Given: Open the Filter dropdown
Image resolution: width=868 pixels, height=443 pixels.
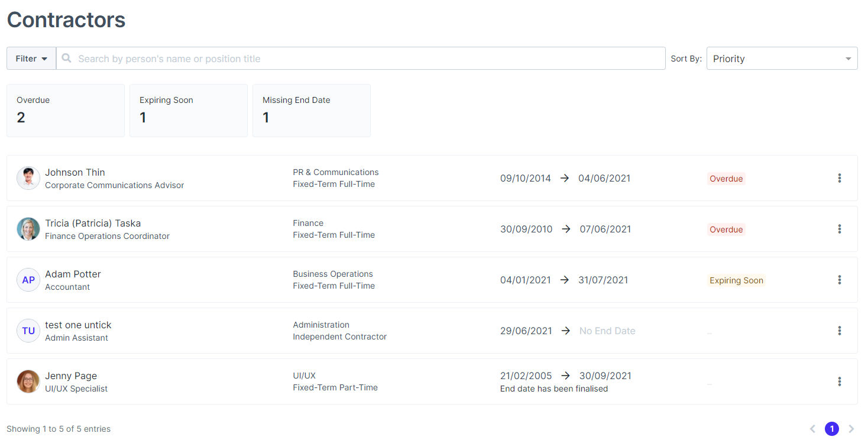Looking at the screenshot, I should [31, 58].
